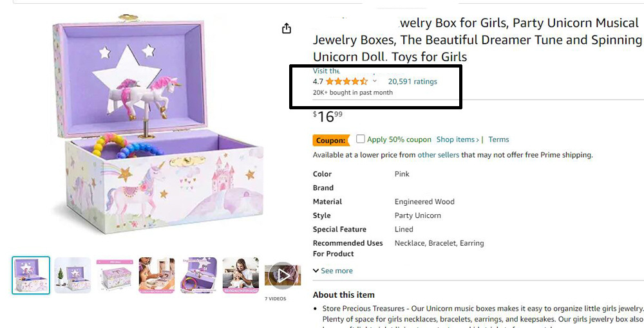Tick the Apply 50% coupon checkbox
The height and width of the screenshot is (328, 644).
[x=361, y=139]
